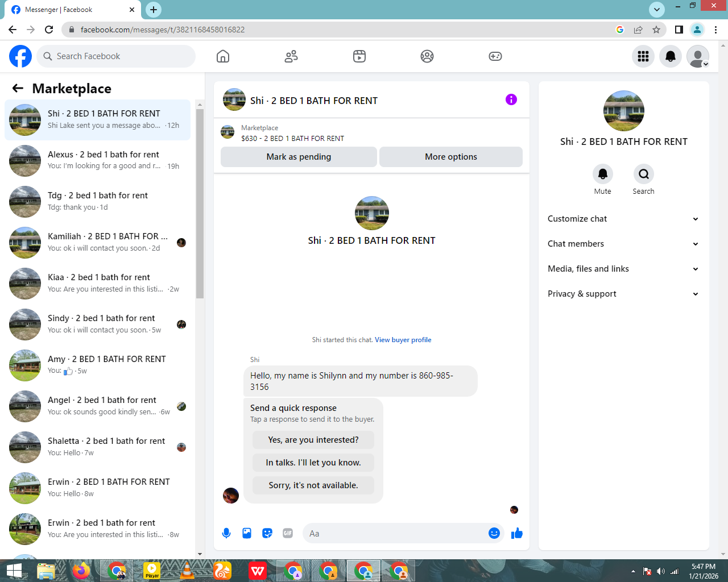Click the More options button
The width and height of the screenshot is (728, 582).
click(x=451, y=157)
